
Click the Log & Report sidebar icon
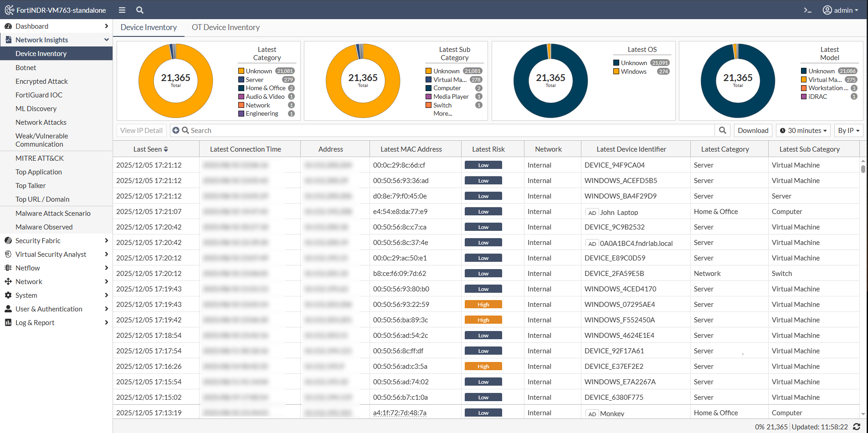[x=8, y=322]
